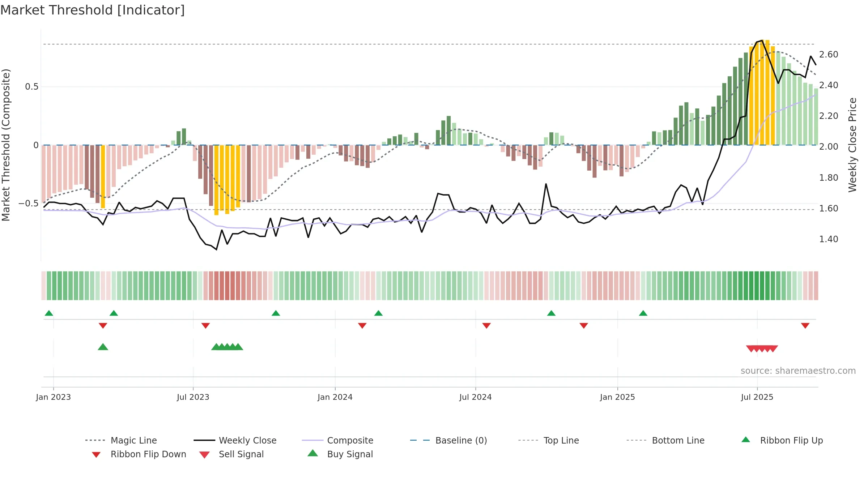This screenshot has height=488, width=868.
Task: Click the 1.60 price tick label
Action: coord(829,209)
